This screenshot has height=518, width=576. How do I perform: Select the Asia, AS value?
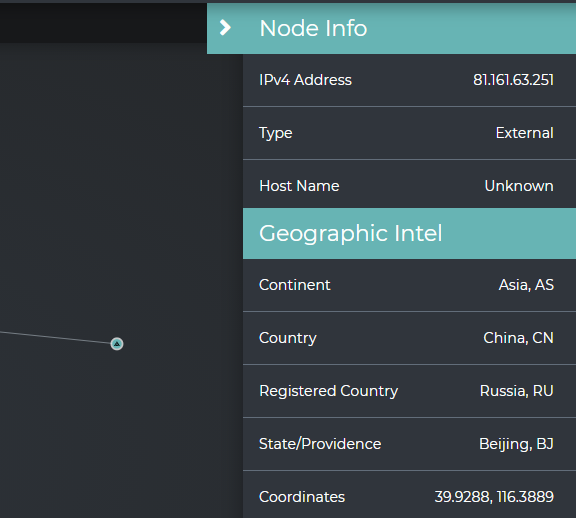tap(526, 285)
